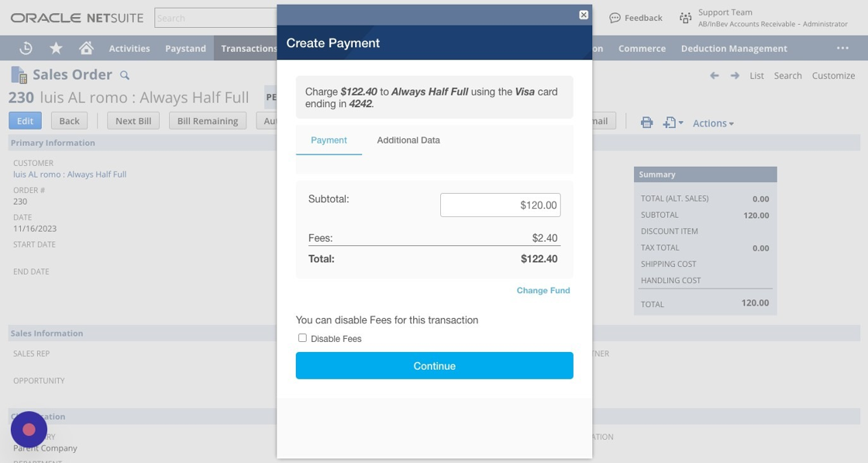Image resolution: width=868 pixels, height=463 pixels.
Task: Click the Edit button
Action: (x=25, y=121)
